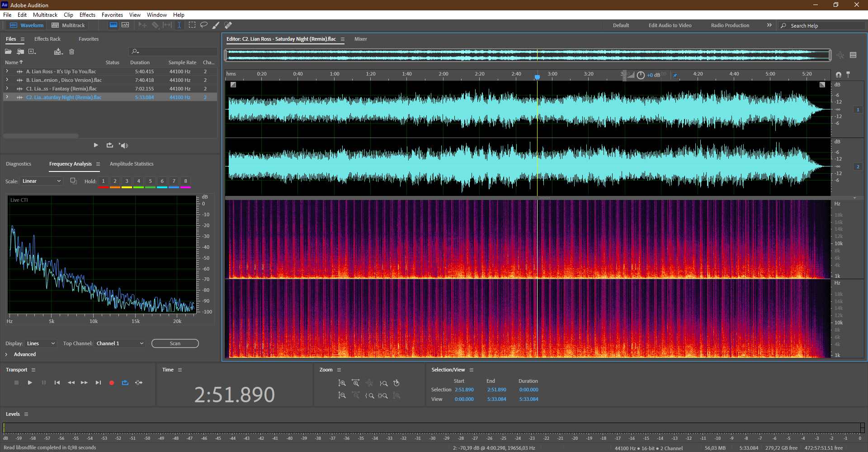Expand the A. Lian Ross file row

[x=7, y=71]
